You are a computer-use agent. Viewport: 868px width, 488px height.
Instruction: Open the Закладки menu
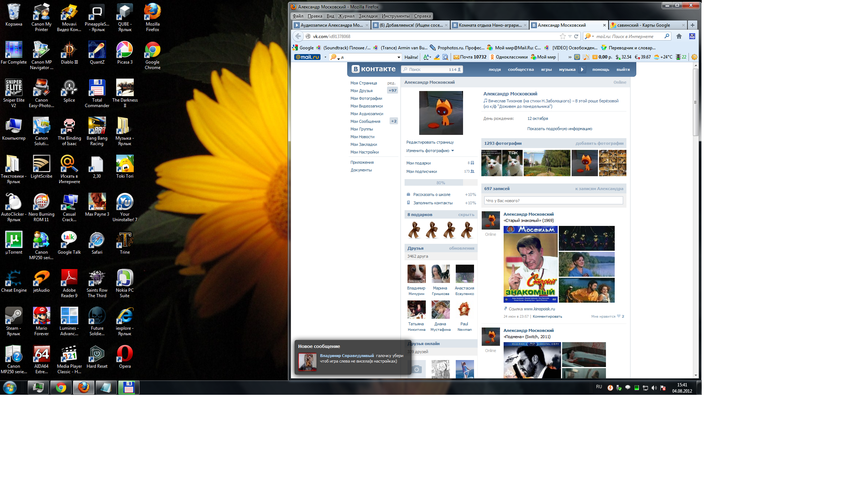(368, 16)
